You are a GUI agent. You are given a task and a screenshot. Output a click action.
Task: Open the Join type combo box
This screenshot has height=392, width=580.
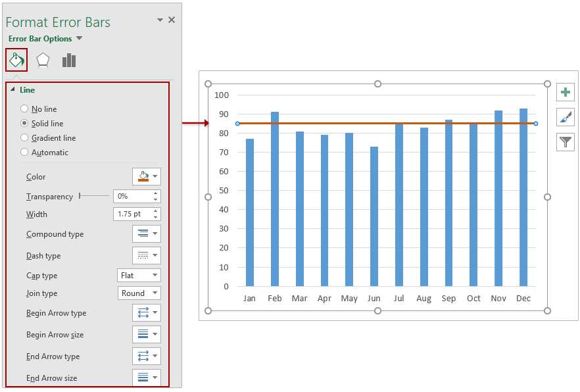139,293
